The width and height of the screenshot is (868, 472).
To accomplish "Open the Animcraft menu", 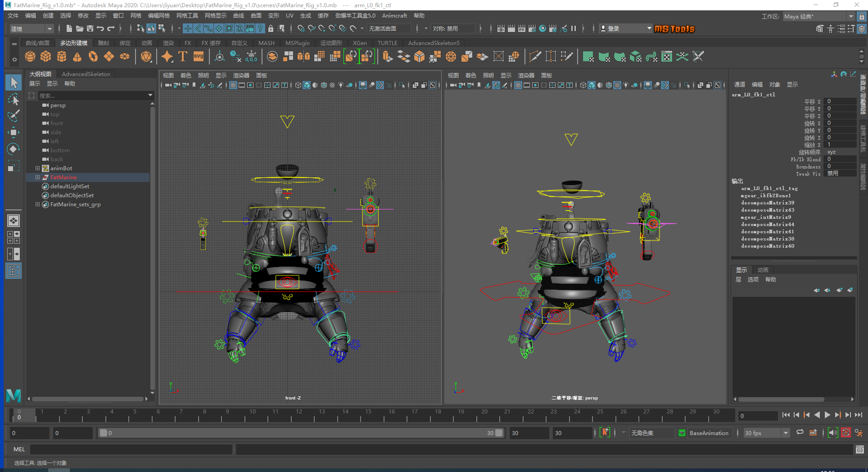I will tap(394, 16).
